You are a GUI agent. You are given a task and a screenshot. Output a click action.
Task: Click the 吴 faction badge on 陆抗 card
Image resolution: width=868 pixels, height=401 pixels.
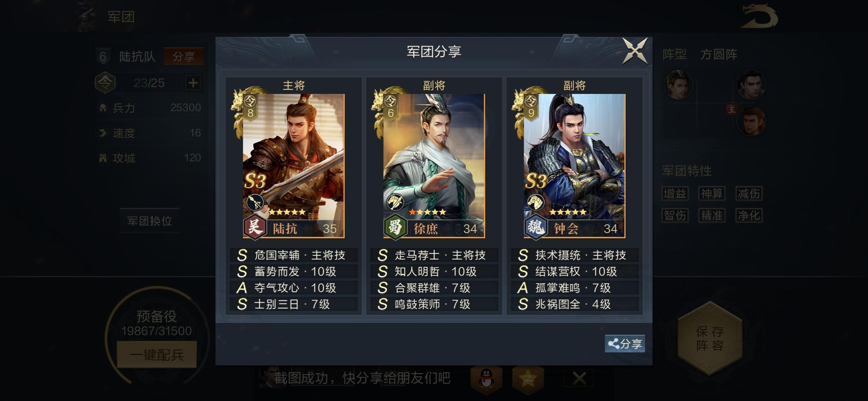pos(255,227)
